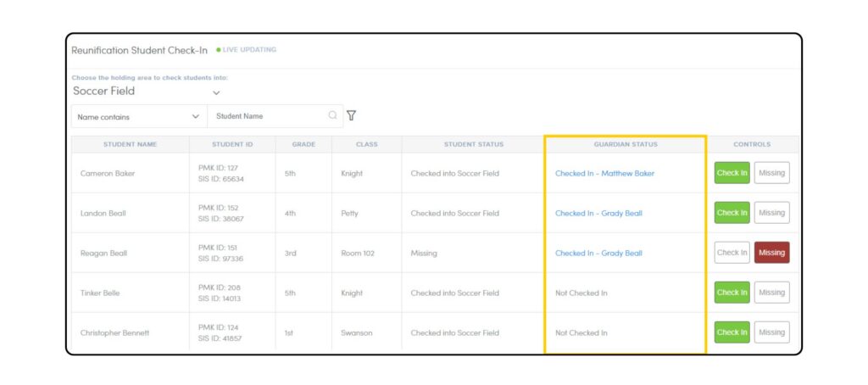This screenshot has width=868, height=385.
Task: Check in Cameron Baker
Action: [732, 173]
